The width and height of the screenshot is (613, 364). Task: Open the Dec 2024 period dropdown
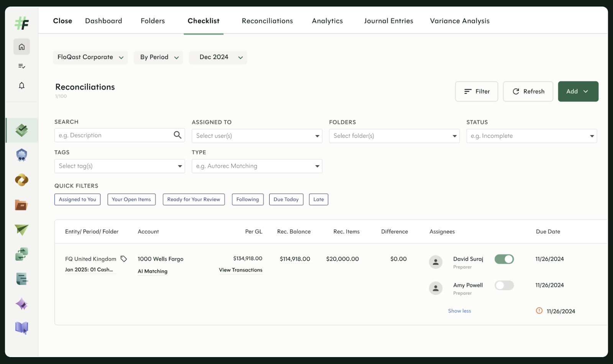pos(218,57)
